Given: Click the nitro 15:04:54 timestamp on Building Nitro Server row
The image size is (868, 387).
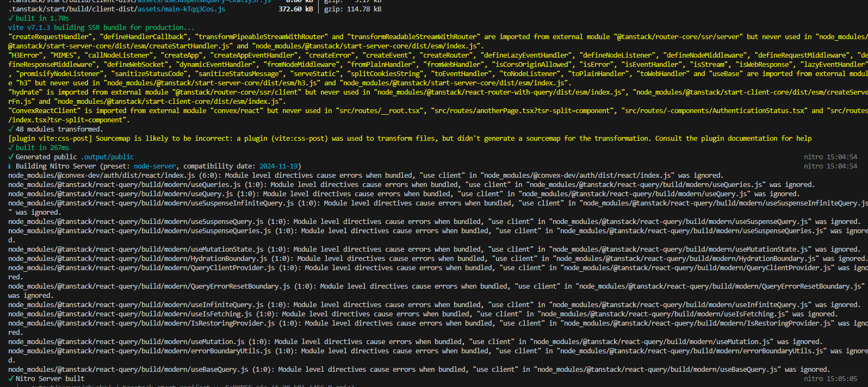Looking at the screenshot, I should click(830, 166).
